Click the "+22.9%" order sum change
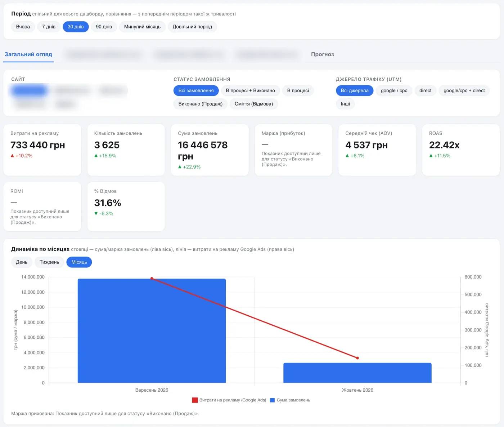The image size is (504, 427). pos(189,167)
